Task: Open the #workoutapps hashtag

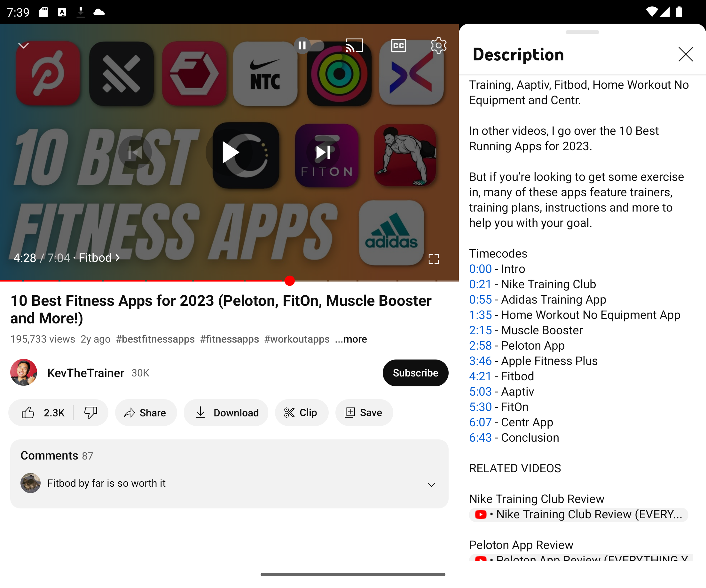Action: pos(297,339)
